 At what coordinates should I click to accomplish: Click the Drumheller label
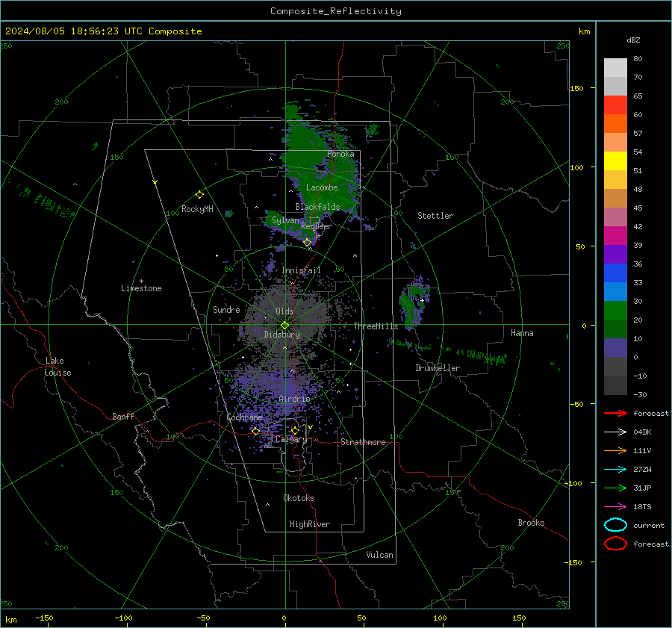pyautogui.click(x=438, y=368)
